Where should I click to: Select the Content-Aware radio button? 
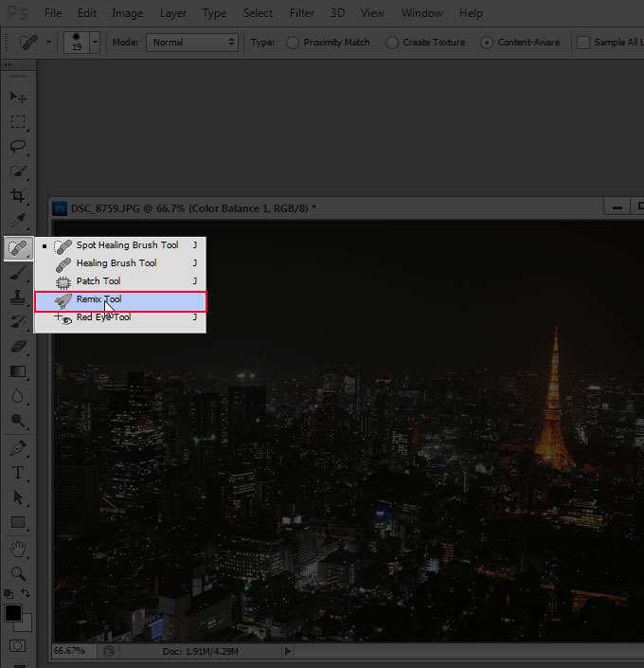[x=487, y=43]
